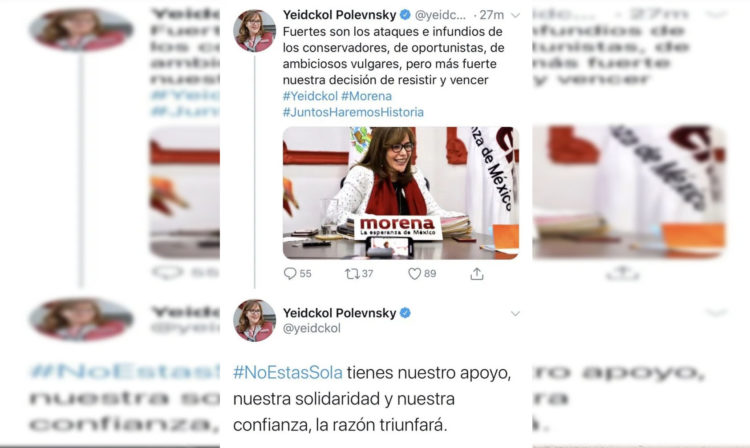Image resolution: width=750 pixels, height=448 pixels.
Task: Open the #JuntosHaremosHistoria hashtag
Action: point(353,112)
